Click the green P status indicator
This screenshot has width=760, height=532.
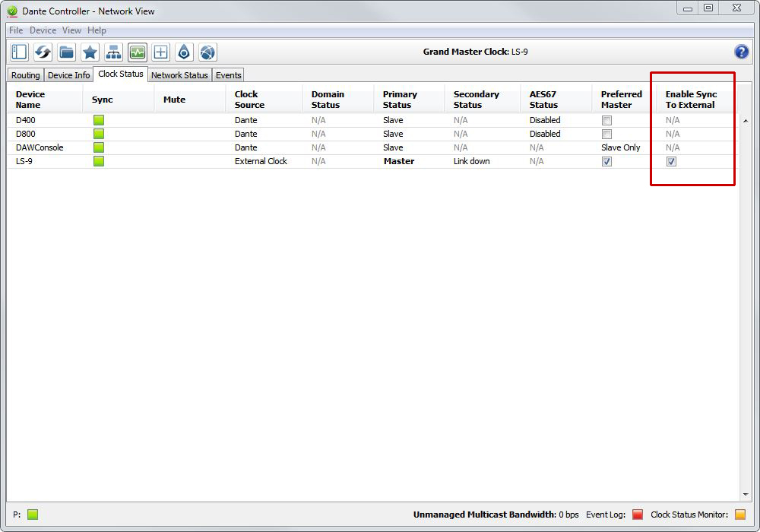33,515
